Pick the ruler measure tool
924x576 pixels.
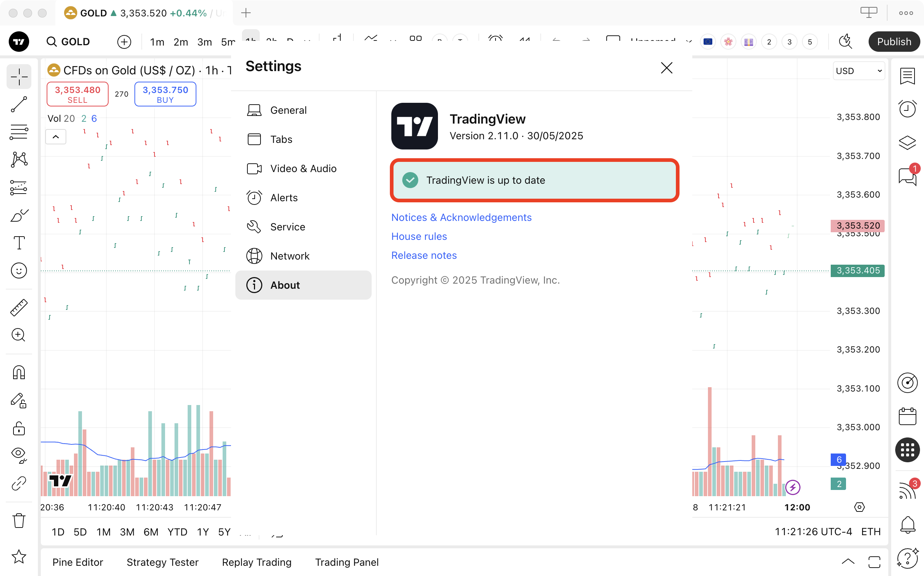point(19,307)
